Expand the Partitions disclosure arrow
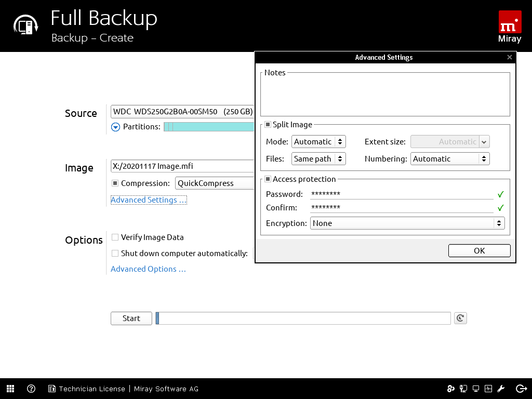The height and width of the screenshot is (399, 532). point(115,127)
